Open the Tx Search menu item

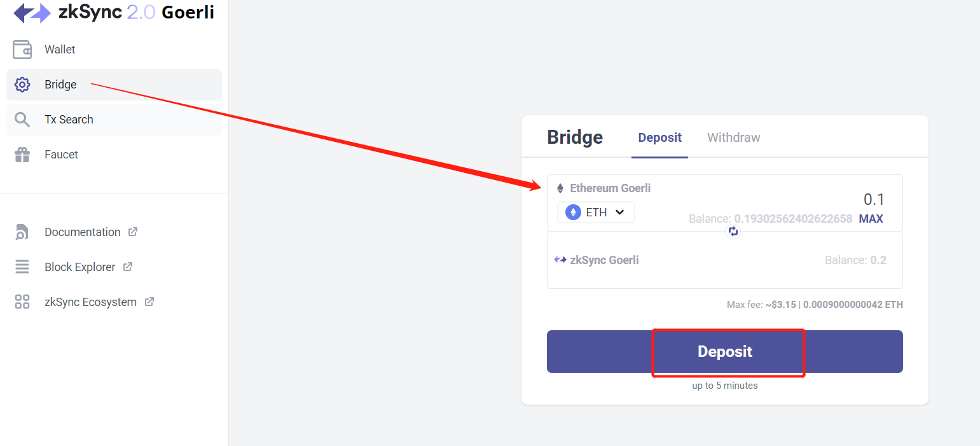coord(114,120)
